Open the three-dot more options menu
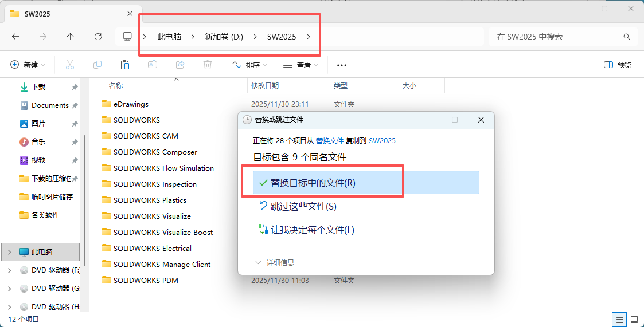 click(x=342, y=65)
